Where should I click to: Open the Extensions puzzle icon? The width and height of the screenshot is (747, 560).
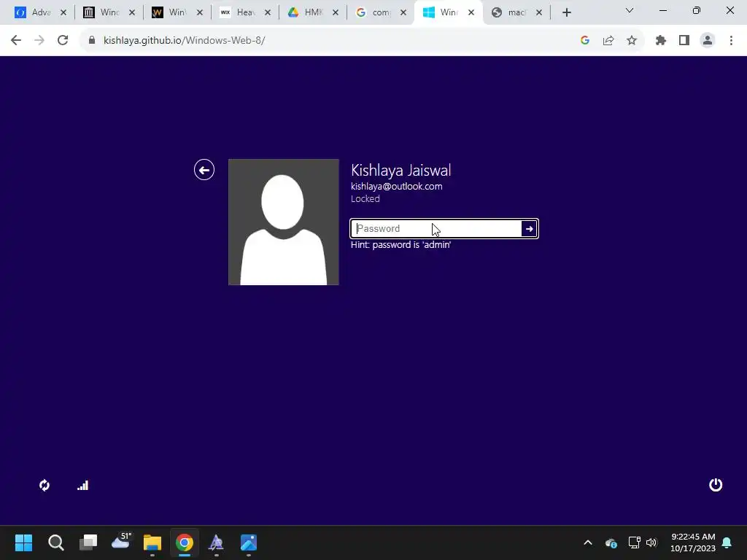tap(661, 41)
